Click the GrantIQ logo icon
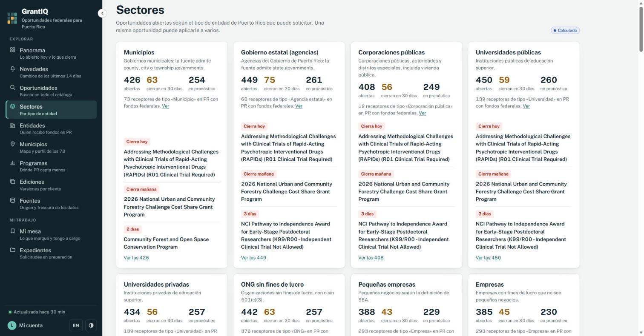The width and height of the screenshot is (644, 336). (x=12, y=18)
